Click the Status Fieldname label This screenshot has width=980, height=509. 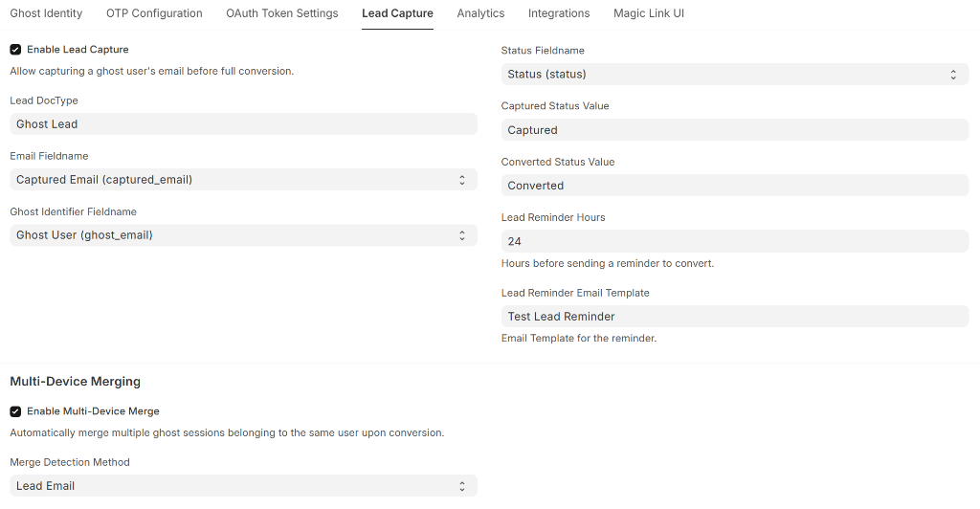(543, 51)
